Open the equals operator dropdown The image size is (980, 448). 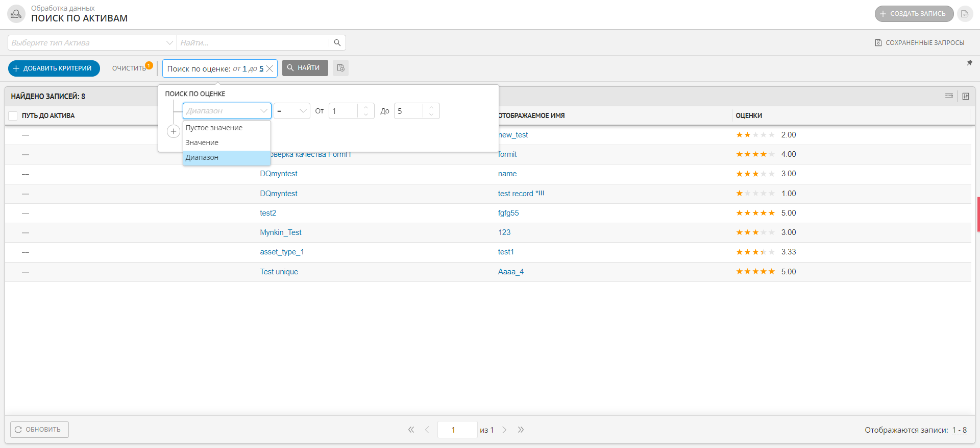pos(292,111)
